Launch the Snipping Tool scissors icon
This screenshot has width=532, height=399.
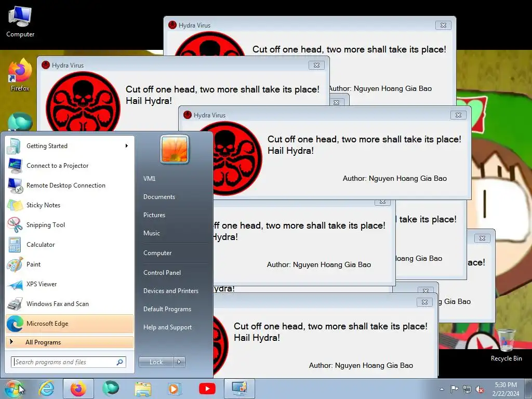15,225
